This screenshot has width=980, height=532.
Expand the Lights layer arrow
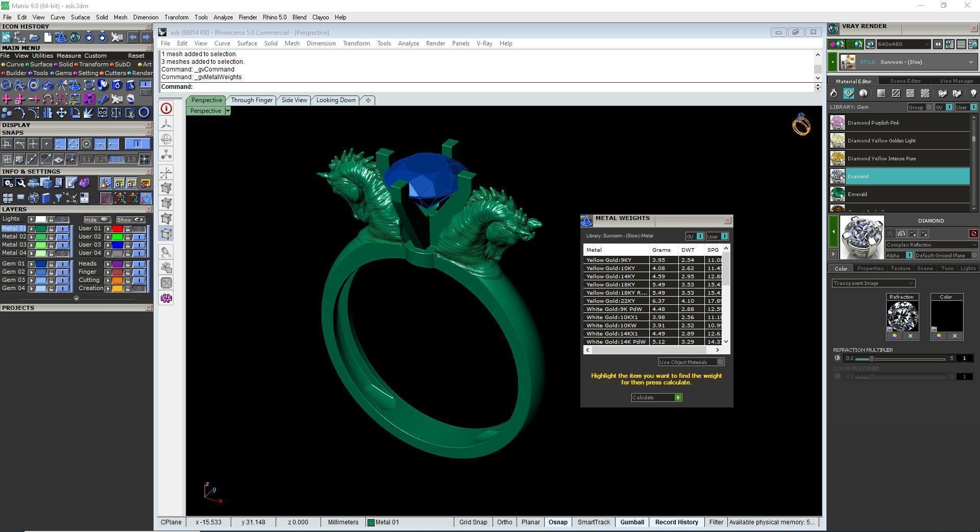point(31,220)
